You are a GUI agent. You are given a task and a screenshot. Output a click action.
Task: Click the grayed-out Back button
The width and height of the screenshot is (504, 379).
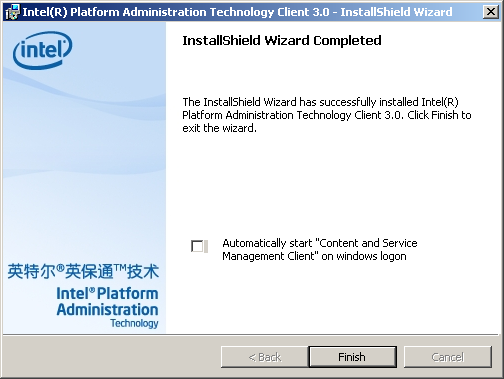pyautogui.click(x=264, y=357)
